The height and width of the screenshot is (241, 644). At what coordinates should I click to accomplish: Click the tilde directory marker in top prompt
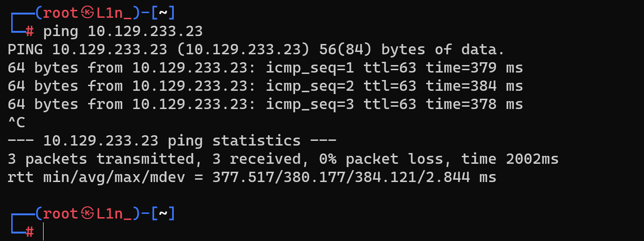point(163,13)
